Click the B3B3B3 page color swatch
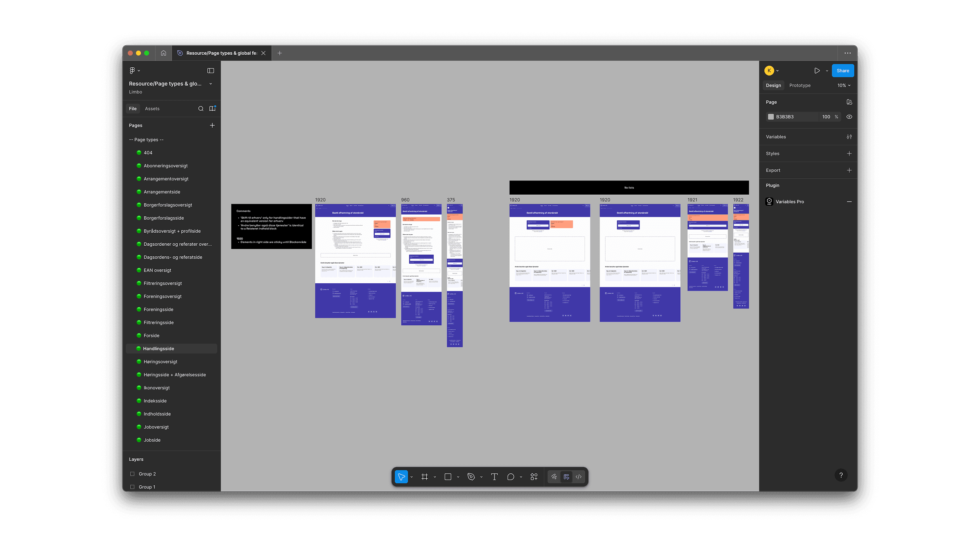Viewport: 980px width, 551px height. pyautogui.click(x=771, y=117)
